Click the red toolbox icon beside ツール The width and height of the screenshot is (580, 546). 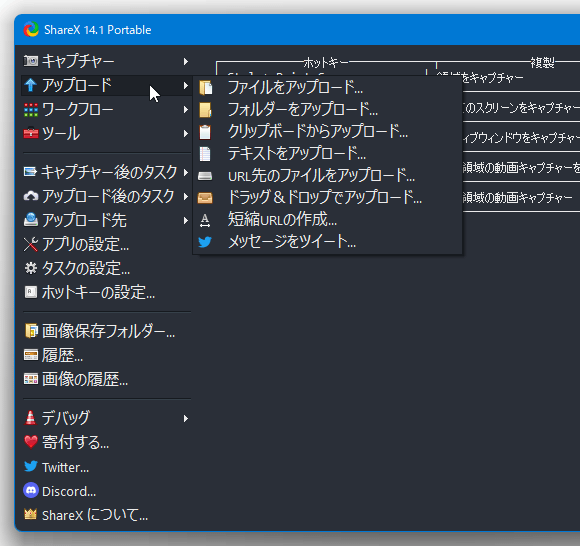(x=31, y=133)
